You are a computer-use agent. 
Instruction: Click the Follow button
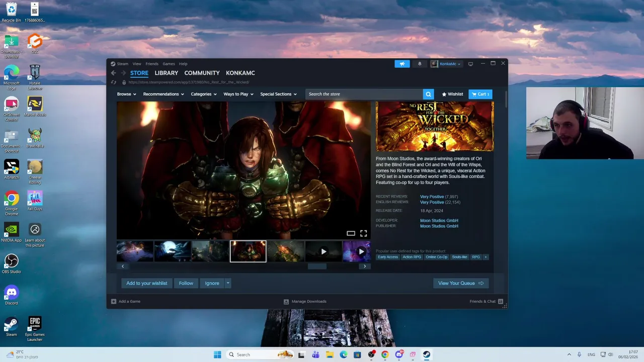coord(186,283)
